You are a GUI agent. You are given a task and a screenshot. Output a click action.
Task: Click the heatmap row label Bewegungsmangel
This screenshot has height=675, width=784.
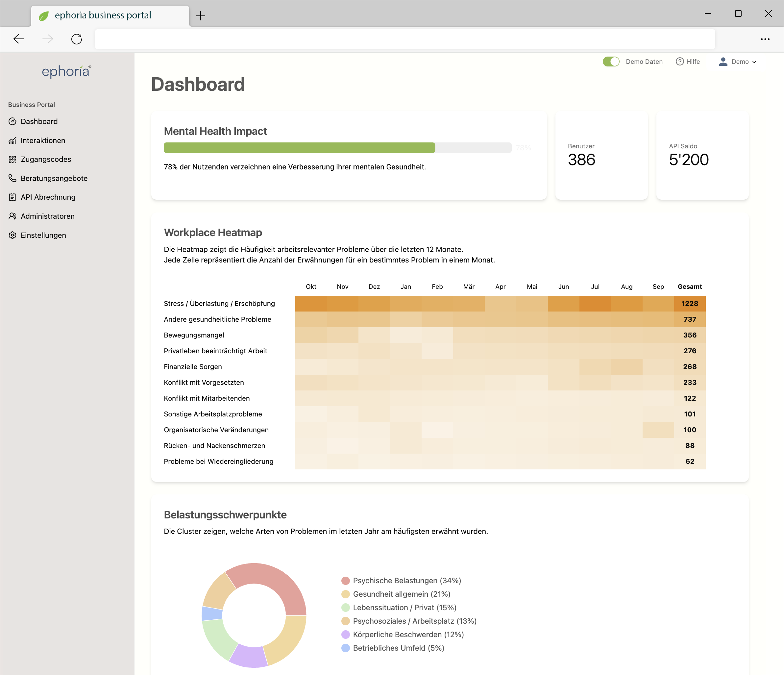coord(194,335)
